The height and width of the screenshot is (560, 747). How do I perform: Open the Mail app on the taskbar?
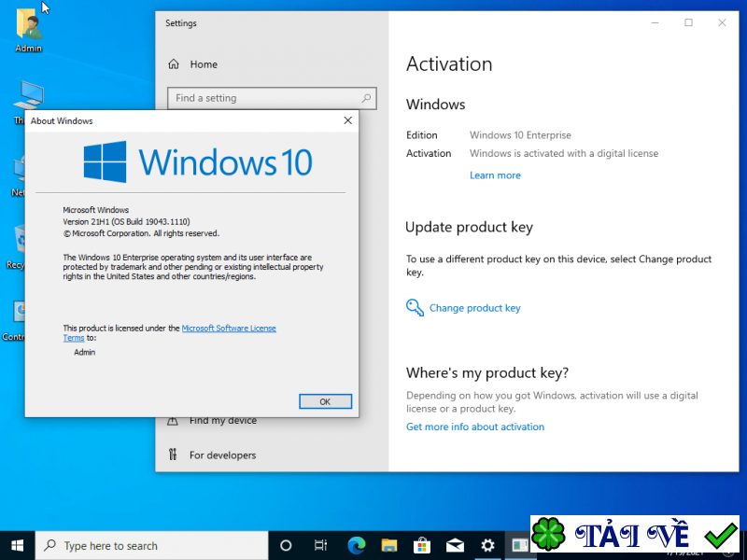click(455, 545)
